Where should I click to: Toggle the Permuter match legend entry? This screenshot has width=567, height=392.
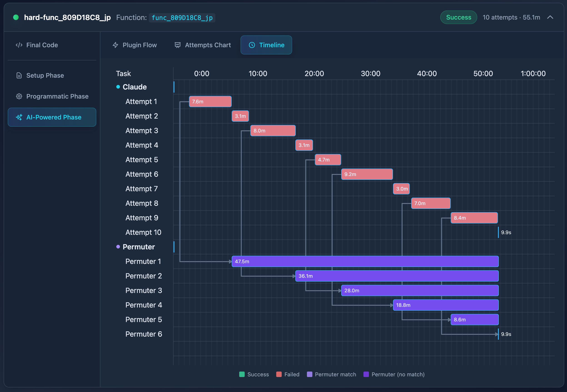[332, 374]
